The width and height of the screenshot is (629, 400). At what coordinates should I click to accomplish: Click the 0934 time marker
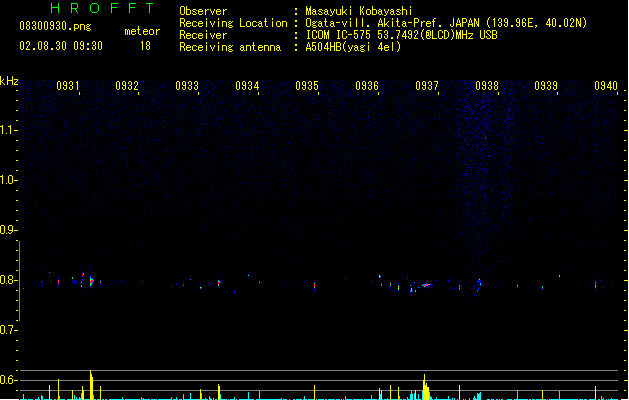(x=247, y=86)
